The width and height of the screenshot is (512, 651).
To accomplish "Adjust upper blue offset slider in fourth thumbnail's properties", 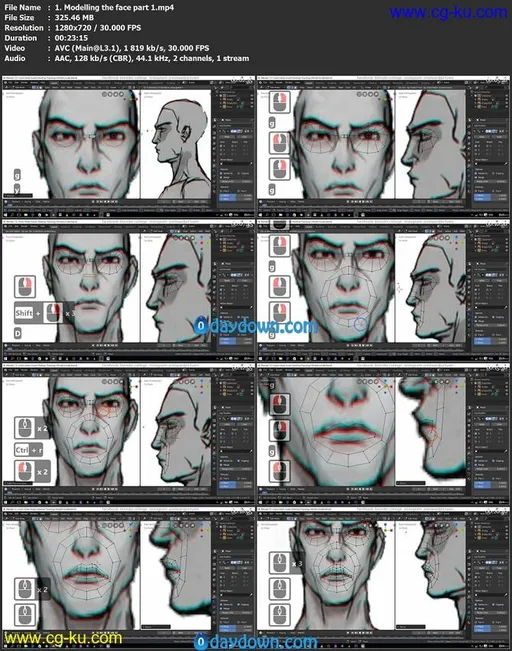I will 491,339.
